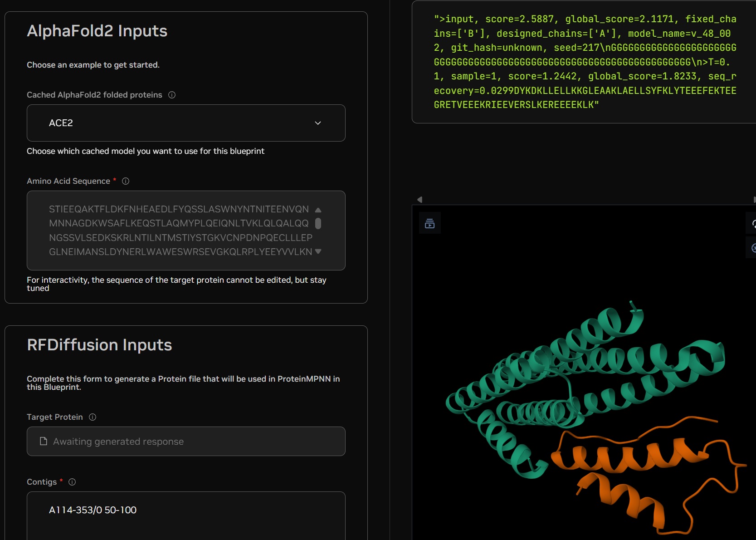
Task: Click the reset camera icon in viewer
Action: [x=753, y=224]
